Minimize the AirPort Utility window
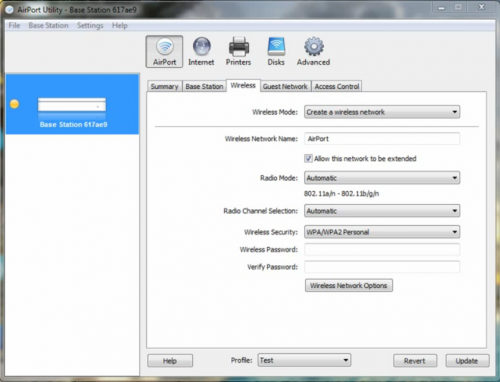The image size is (500, 382). pyautogui.click(x=442, y=7)
